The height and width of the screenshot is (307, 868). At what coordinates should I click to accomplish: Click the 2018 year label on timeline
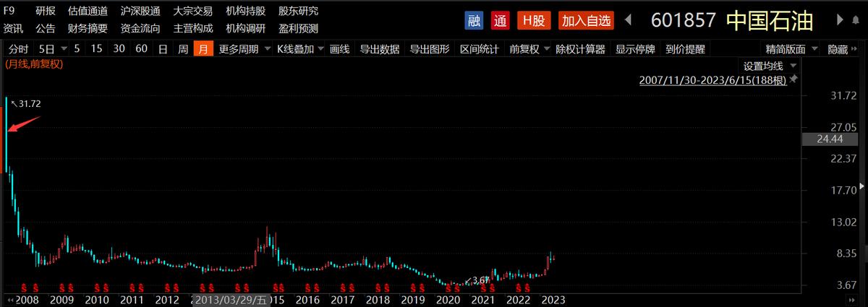[378, 300]
